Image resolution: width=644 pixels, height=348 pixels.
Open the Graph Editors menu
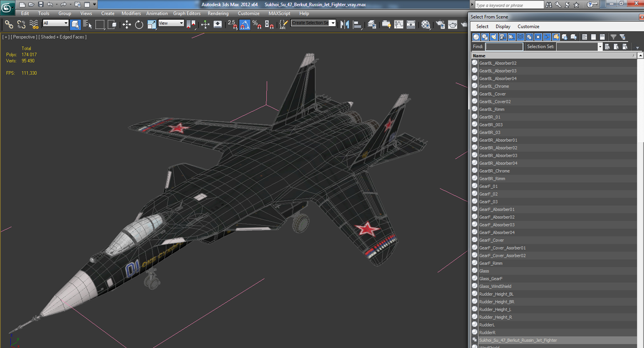187,13
